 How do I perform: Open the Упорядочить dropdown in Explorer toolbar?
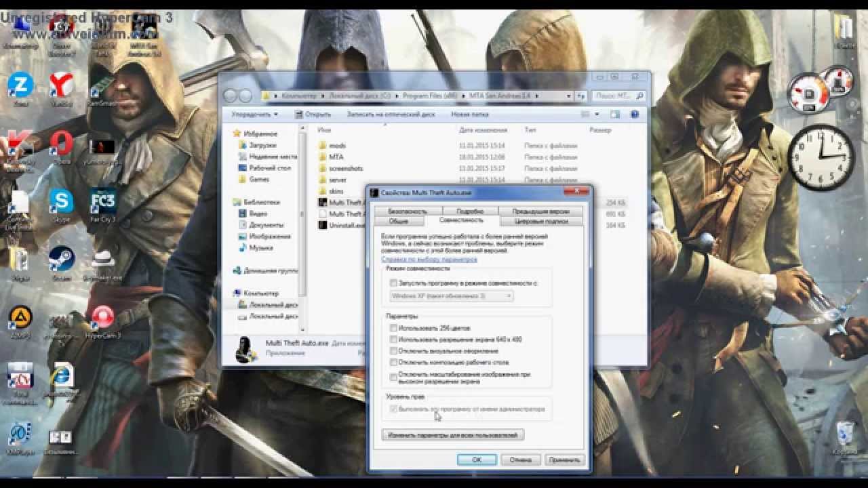[254, 115]
